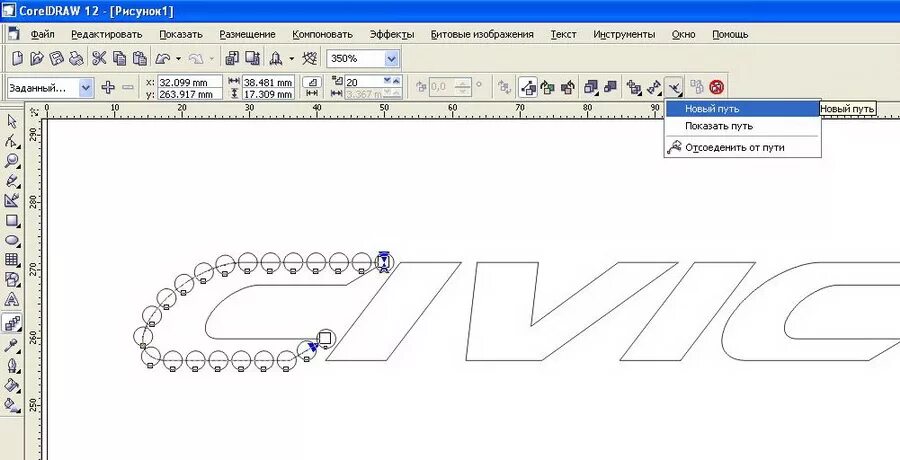
Task: Select the Outline pen tool
Action: point(11,365)
